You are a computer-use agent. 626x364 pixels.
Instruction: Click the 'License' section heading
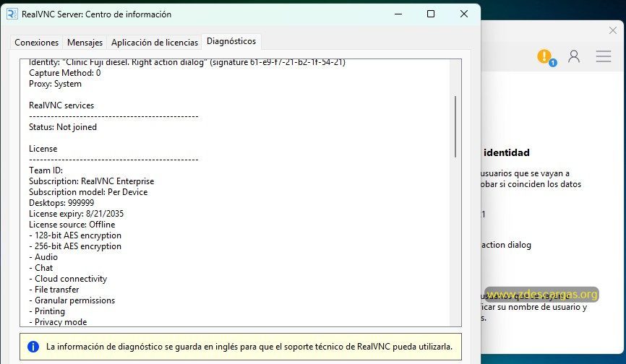(x=43, y=149)
